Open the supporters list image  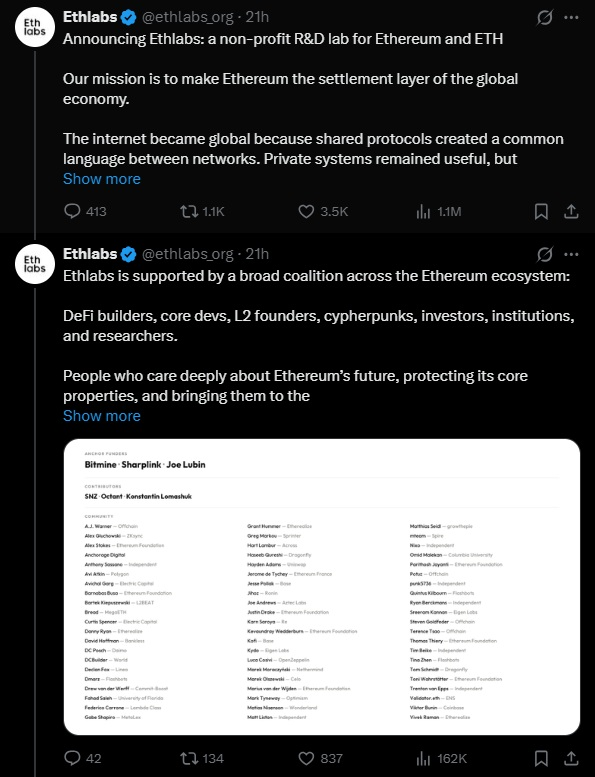(x=322, y=587)
